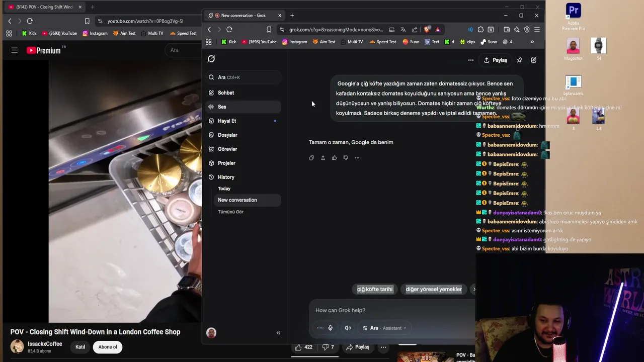Collapse the Grok sidebar with double-chevron
Viewport: 644px width, 362px height.
pyautogui.click(x=278, y=333)
